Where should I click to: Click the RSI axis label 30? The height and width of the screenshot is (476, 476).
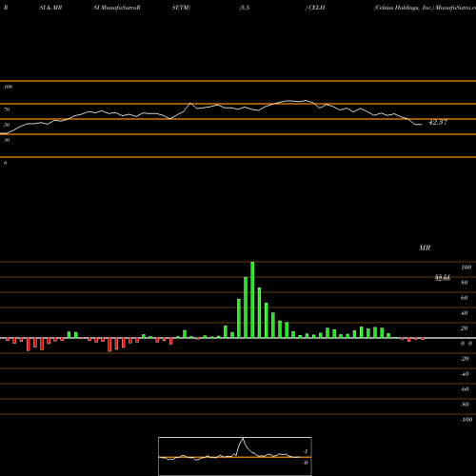tap(7, 140)
